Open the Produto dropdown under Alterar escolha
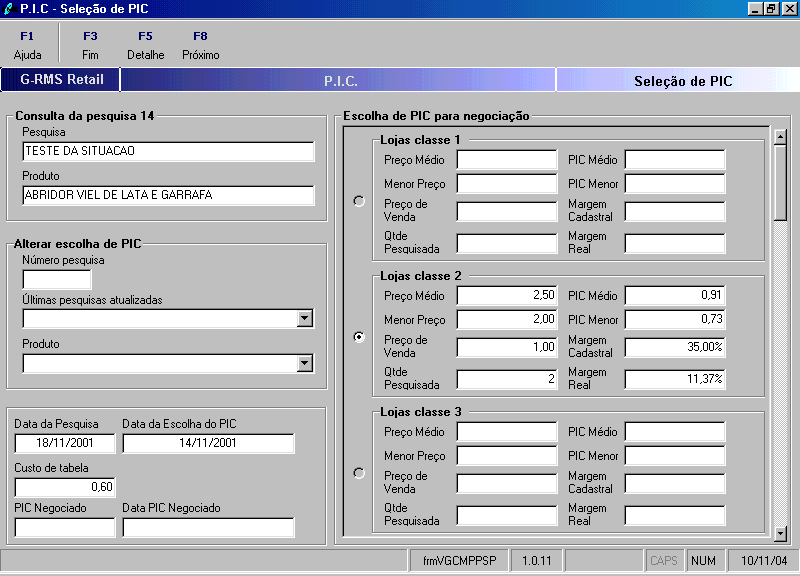Viewport: 800px width, 576px height. click(x=305, y=363)
